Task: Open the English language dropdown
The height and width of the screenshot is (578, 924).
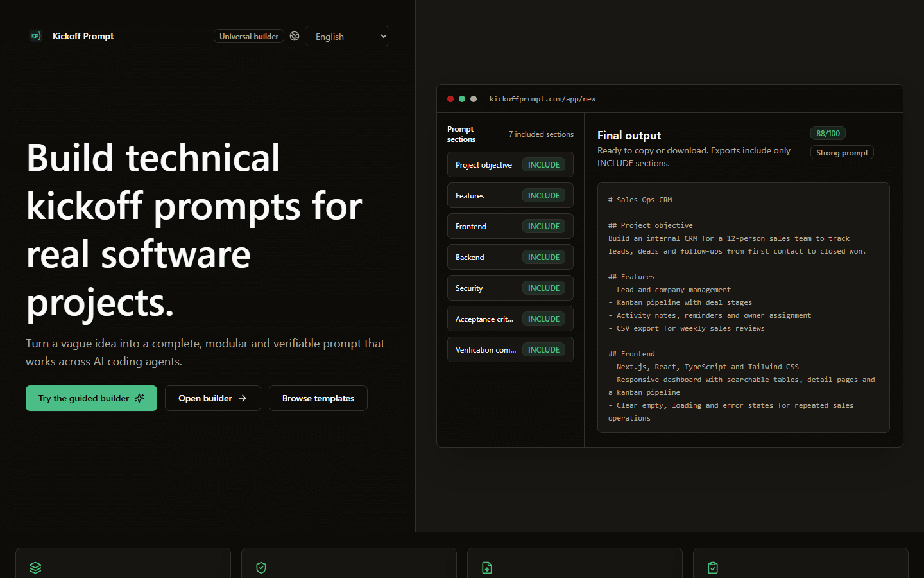Action: 347,36
